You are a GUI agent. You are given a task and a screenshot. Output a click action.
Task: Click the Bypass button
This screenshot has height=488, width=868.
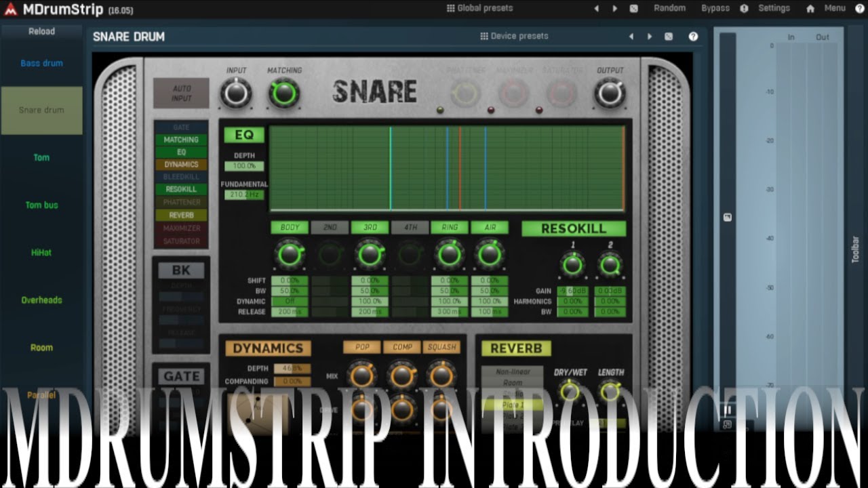click(x=715, y=8)
